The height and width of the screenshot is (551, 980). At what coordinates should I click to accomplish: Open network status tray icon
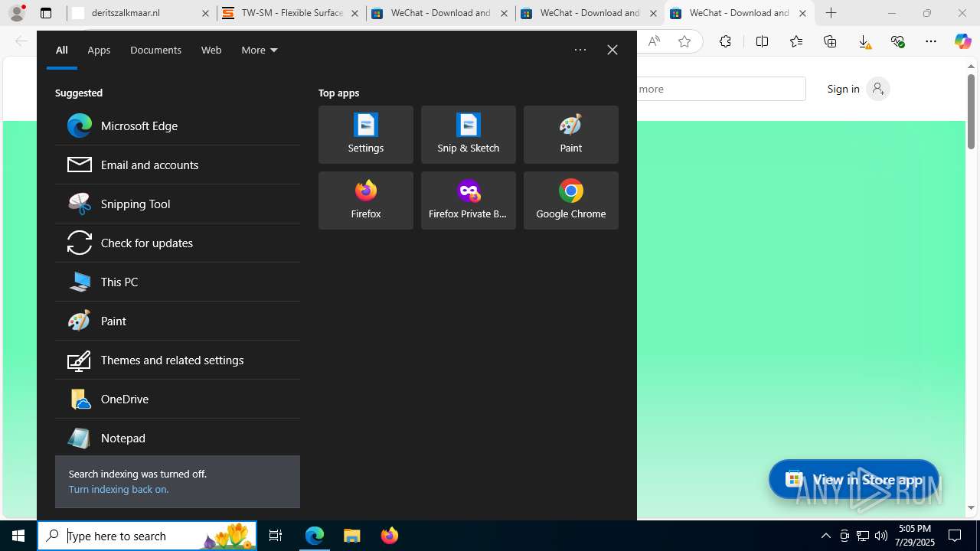pyautogui.click(x=863, y=536)
